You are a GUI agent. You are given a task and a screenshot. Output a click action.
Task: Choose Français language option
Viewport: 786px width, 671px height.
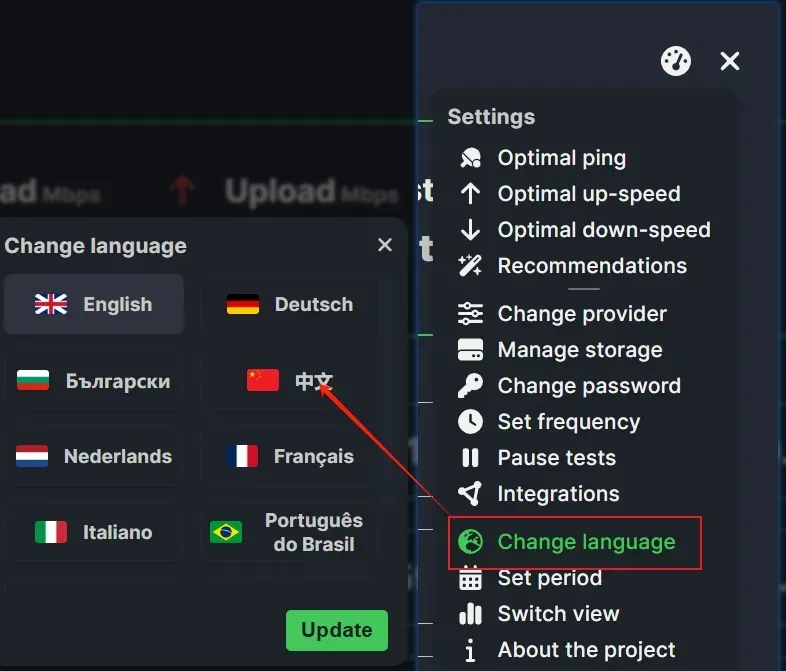point(290,457)
